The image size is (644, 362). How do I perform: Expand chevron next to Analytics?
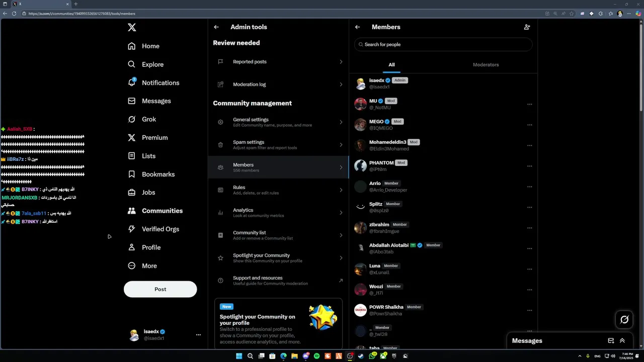coord(341,213)
